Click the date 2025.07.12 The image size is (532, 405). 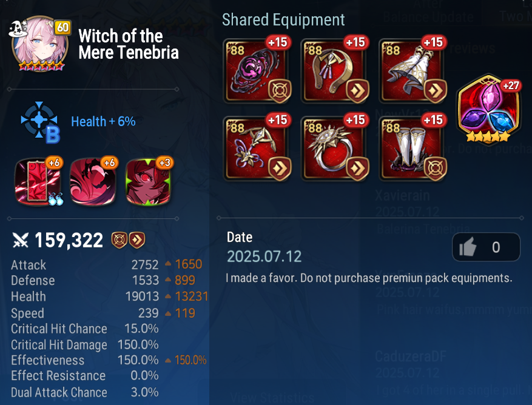click(x=264, y=256)
